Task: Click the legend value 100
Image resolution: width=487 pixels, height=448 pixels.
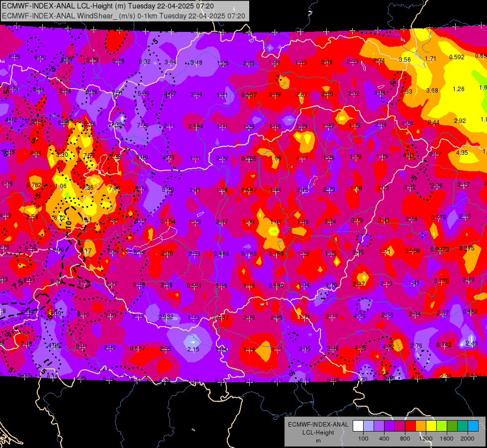Action: 364,439
